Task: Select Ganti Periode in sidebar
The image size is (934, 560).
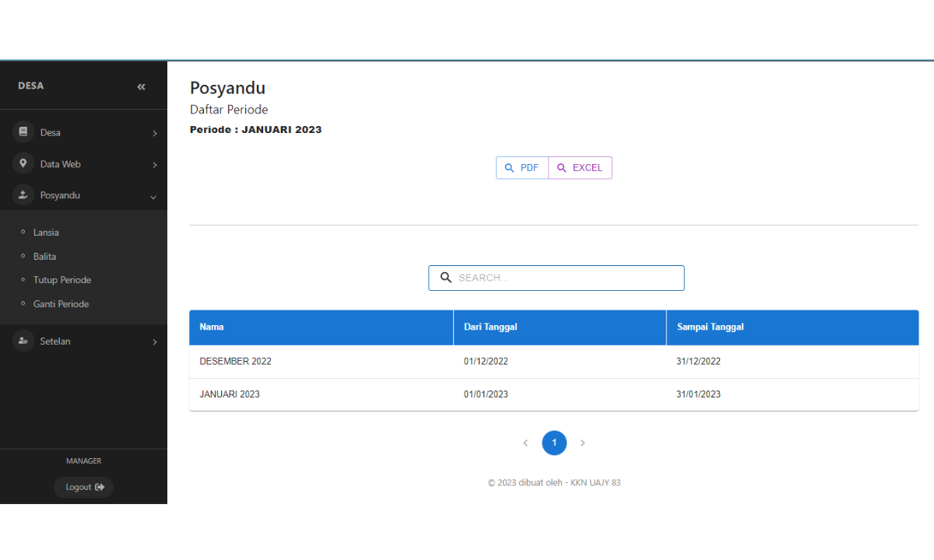Action: [x=61, y=304]
